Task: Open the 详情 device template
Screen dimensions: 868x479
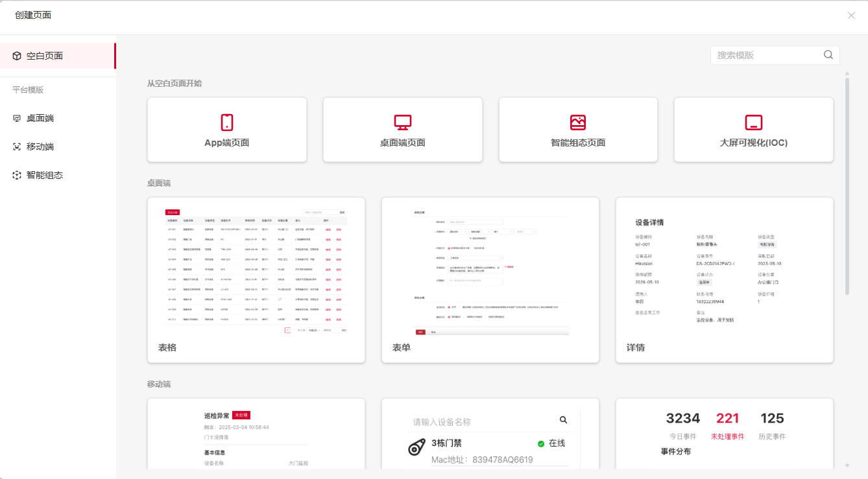Action: 724,279
